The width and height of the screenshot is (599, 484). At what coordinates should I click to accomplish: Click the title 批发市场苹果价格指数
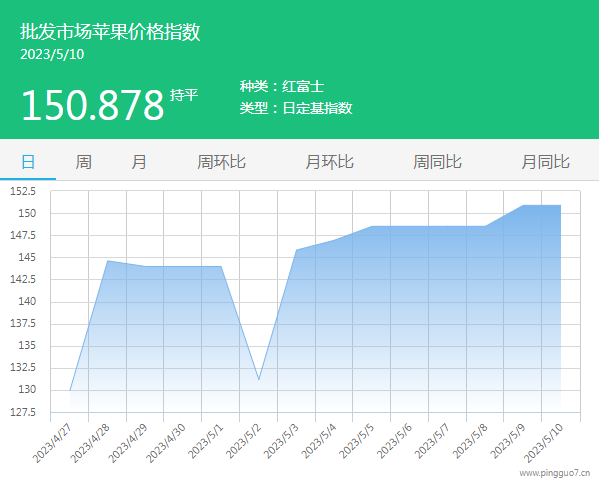pyautogui.click(x=110, y=32)
